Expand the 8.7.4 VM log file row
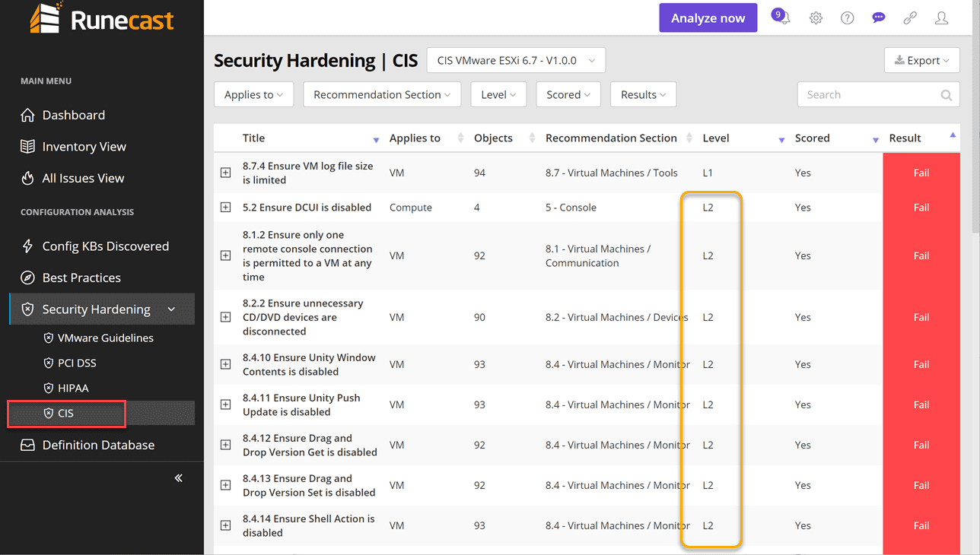 click(x=226, y=173)
